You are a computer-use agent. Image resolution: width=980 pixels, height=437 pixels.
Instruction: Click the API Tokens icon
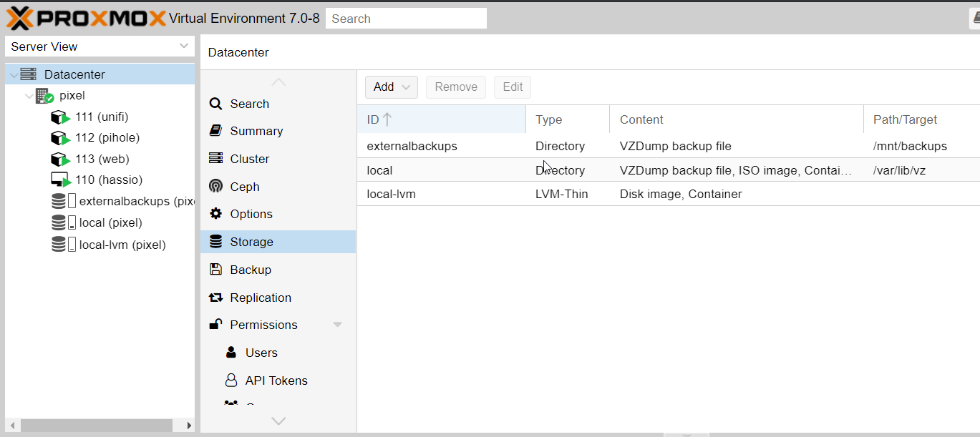click(231, 380)
